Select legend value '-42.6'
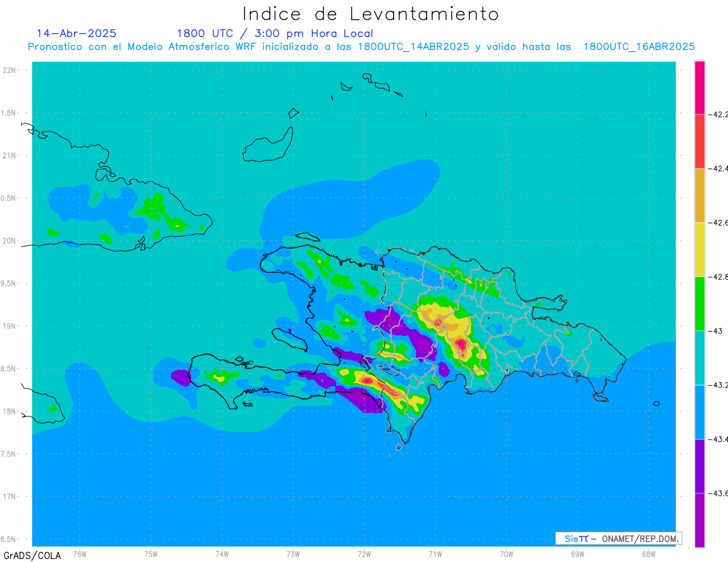This screenshot has height=562, width=728. (718, 222)
